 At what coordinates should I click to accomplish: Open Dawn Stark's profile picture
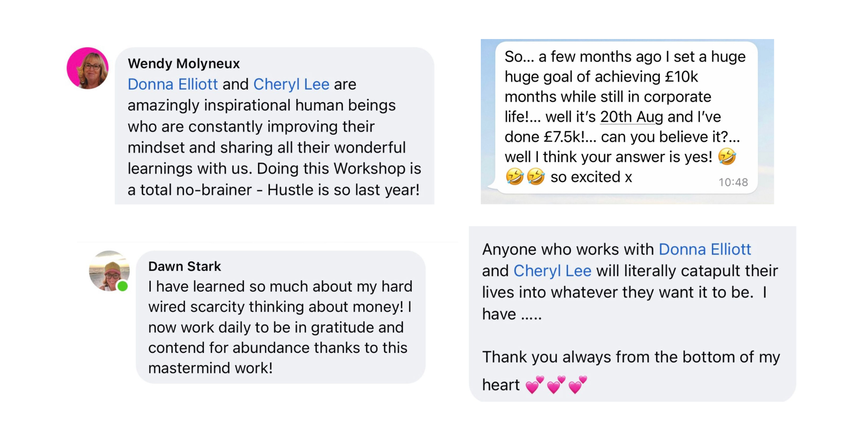coord(109,271)
